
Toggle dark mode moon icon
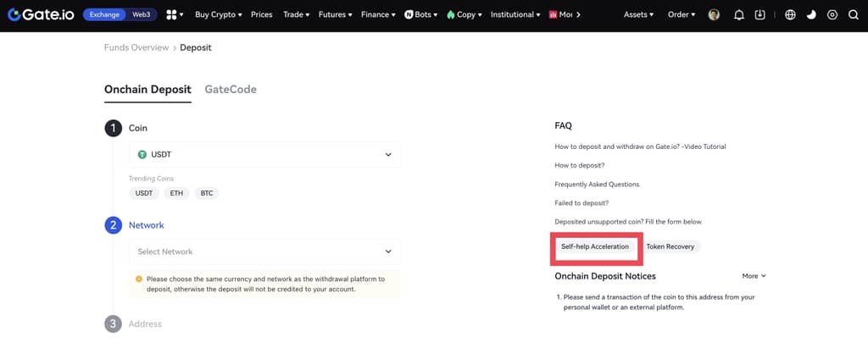811,14
